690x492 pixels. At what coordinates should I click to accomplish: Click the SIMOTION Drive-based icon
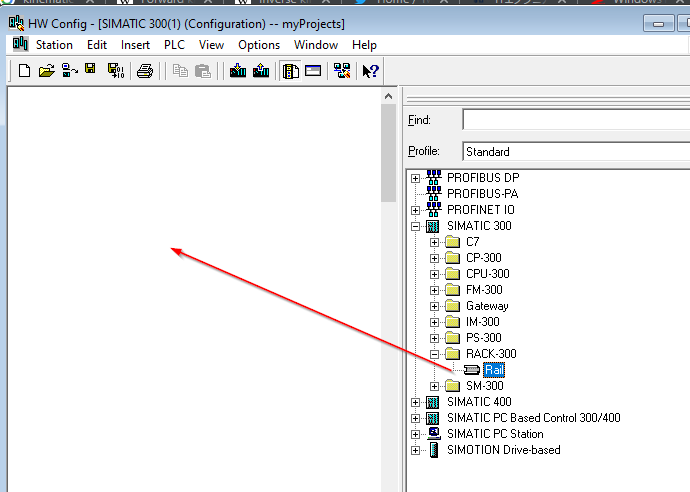pos(434,450)
